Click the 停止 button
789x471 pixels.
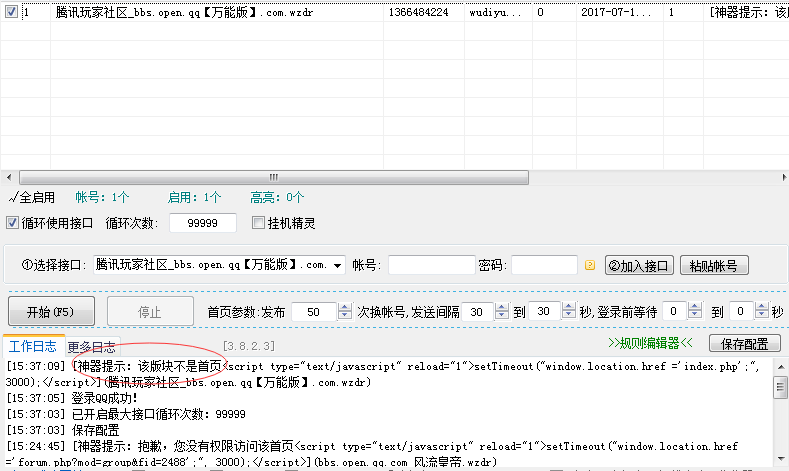[150, 312]
